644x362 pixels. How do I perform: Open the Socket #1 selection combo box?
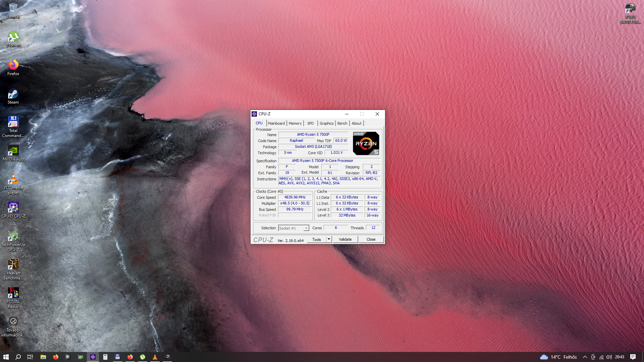coord(293,228)
